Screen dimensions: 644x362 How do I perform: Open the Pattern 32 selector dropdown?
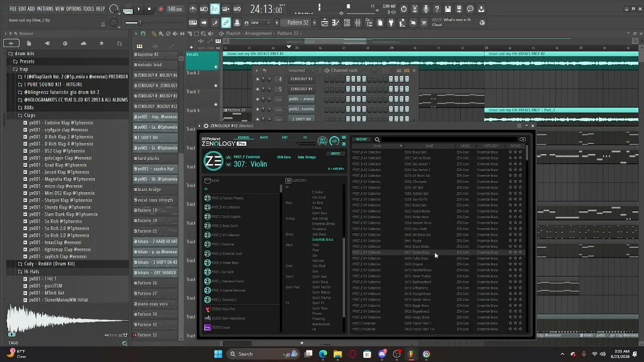pyautogui.click(x=299, y=23)
